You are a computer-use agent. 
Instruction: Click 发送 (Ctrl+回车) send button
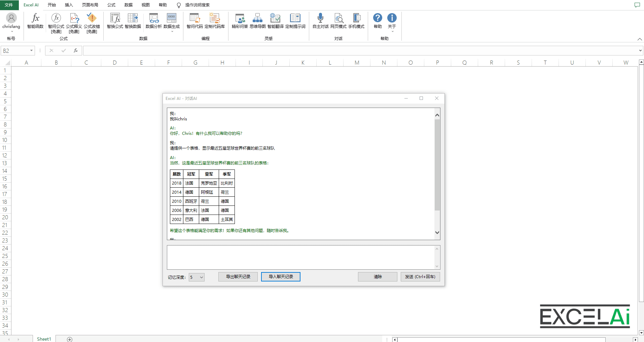coord(420,277)
